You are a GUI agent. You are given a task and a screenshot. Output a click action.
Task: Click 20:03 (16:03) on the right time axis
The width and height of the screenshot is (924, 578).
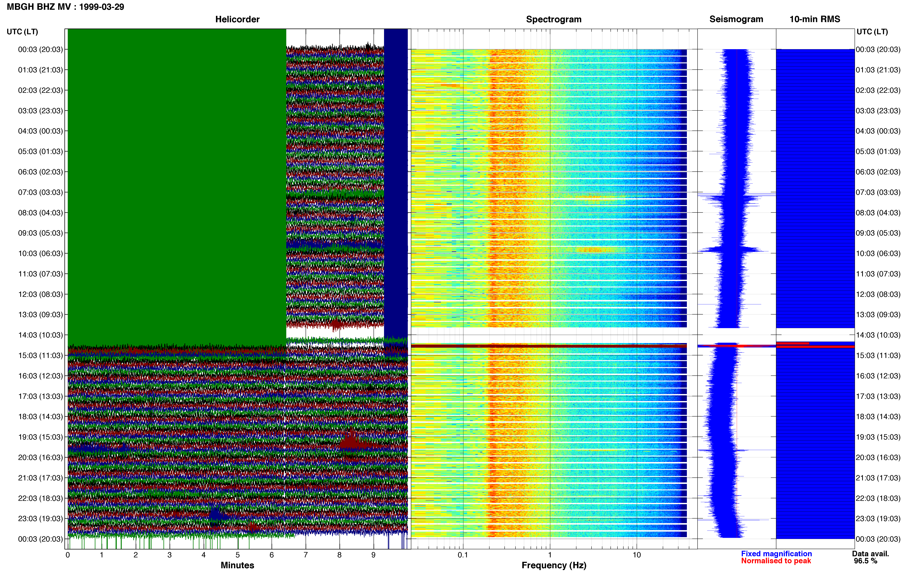(878, 458)
